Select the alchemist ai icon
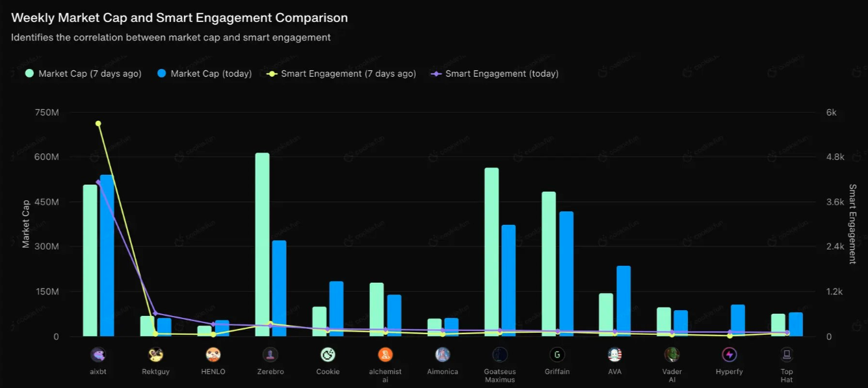Viewport: 868px width, 388px height. click(386, 355)
